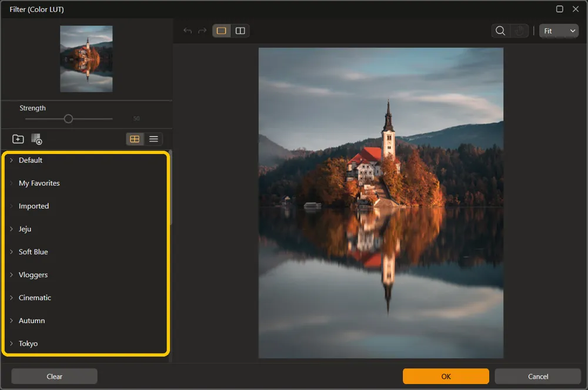588x390 pixels.
Task: Confirm with the OK button
Action: pos(446,376)
